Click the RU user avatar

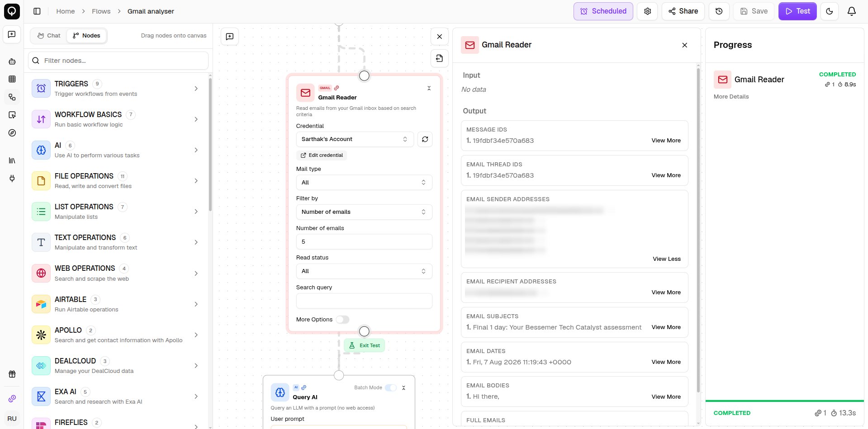tap(12, 419)
